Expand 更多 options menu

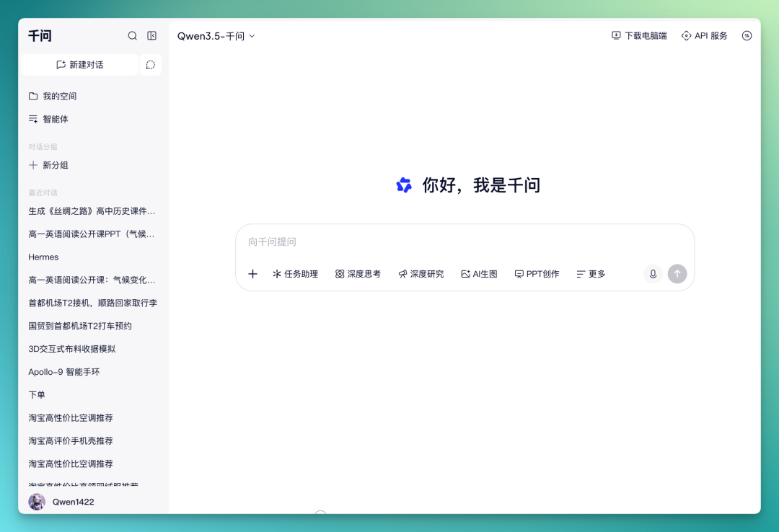(591, 274)
